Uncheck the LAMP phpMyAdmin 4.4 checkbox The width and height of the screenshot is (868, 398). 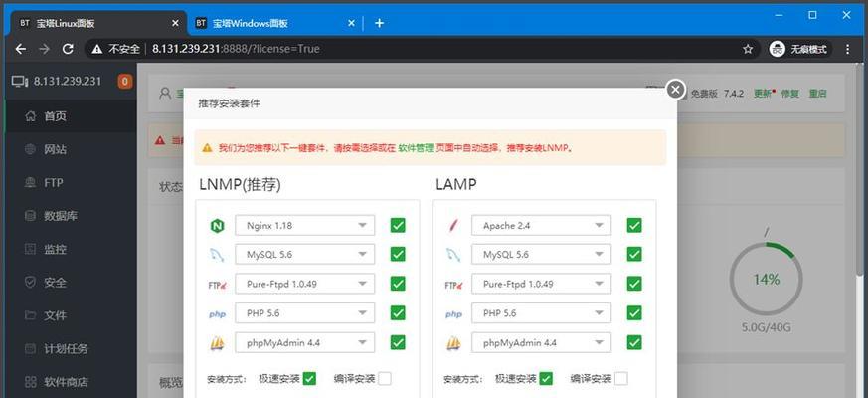tap(634, 342)
